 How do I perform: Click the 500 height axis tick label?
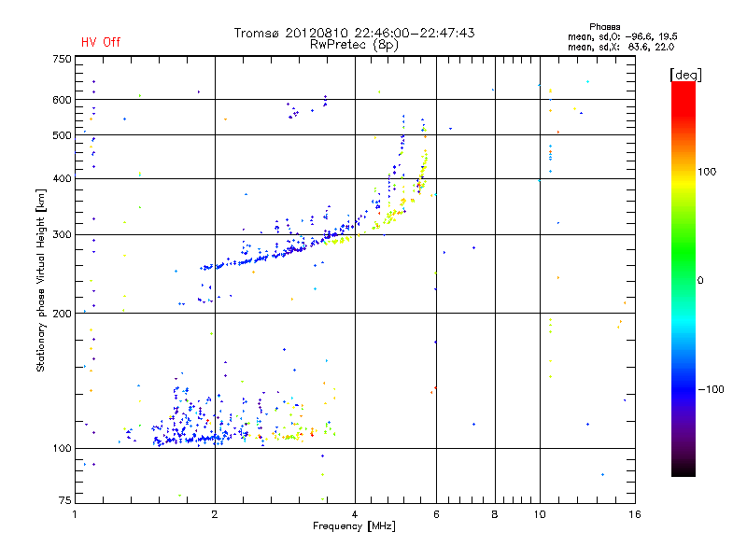(62, 135)
